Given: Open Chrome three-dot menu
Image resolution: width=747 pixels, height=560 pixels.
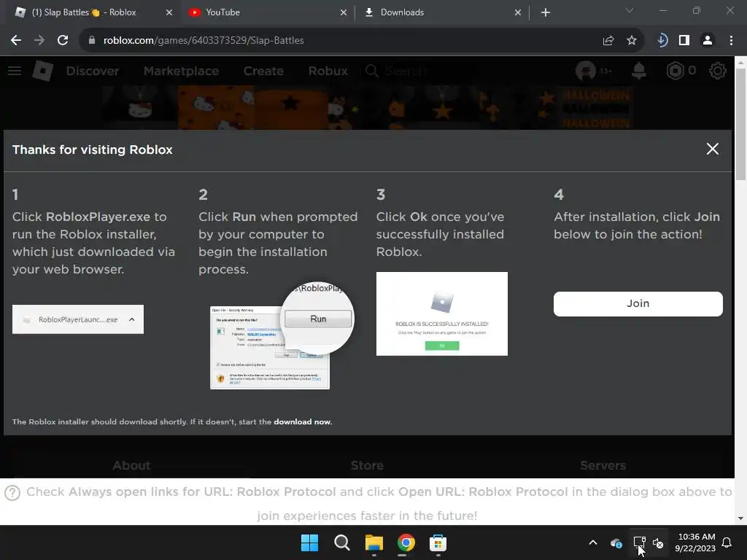Looking at the screenshot, I should 731,41.
